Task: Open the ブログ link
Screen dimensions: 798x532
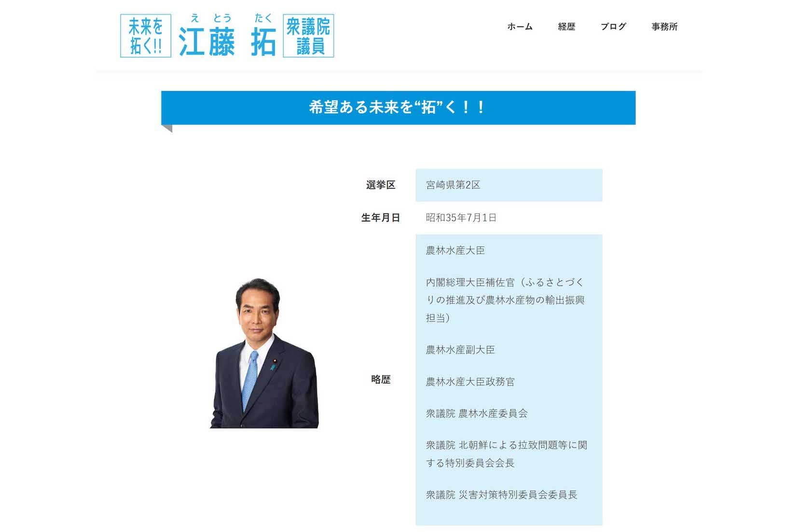Action: (x=614, y=27)
